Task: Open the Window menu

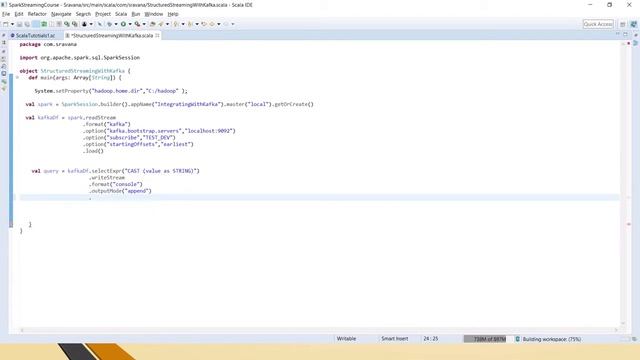Action: tap(153, 14)
